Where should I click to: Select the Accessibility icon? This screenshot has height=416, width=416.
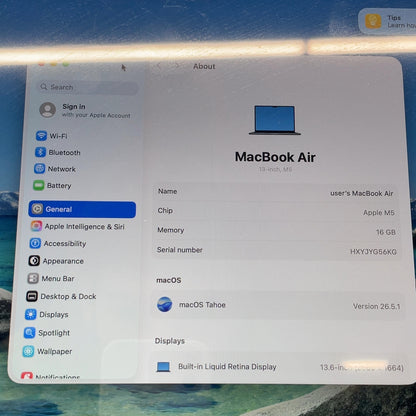click(x=35, y=243)
